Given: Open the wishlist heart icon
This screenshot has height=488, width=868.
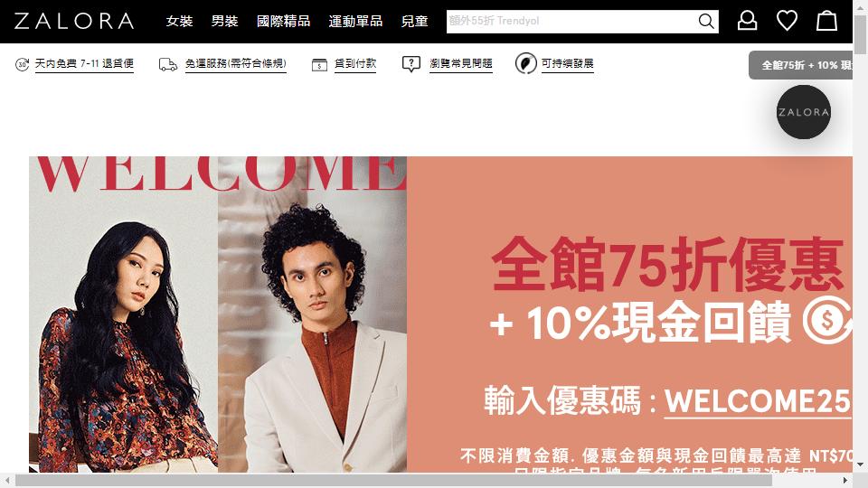Looking at the screenshot, I should 787,21.
